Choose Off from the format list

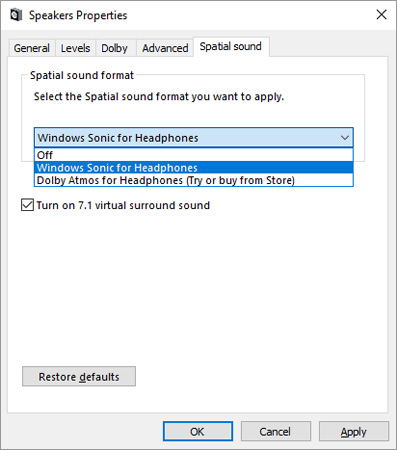point(194,155)
